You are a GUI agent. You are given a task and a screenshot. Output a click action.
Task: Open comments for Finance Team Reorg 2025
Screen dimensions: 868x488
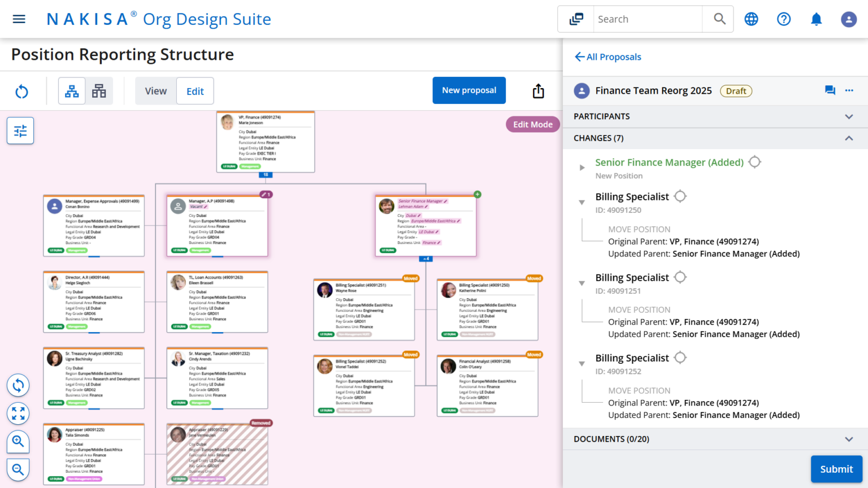coord(830,90)
